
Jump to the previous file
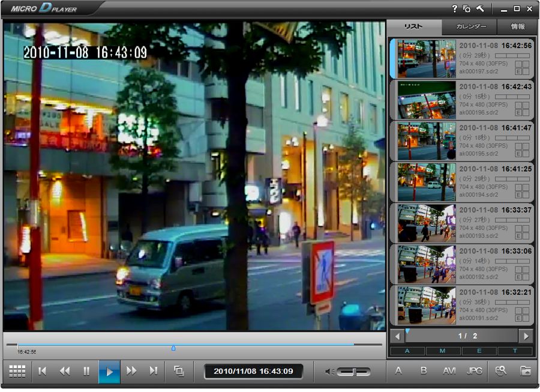click(42, 371)
